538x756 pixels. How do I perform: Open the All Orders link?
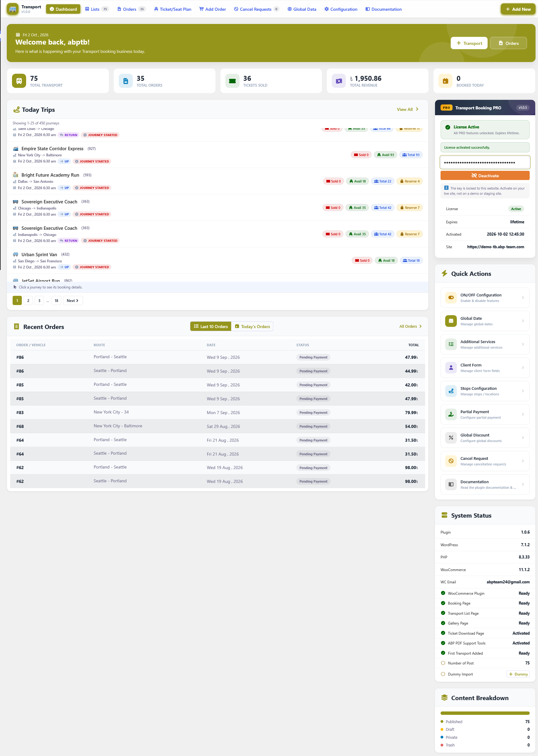coord(410,326)
